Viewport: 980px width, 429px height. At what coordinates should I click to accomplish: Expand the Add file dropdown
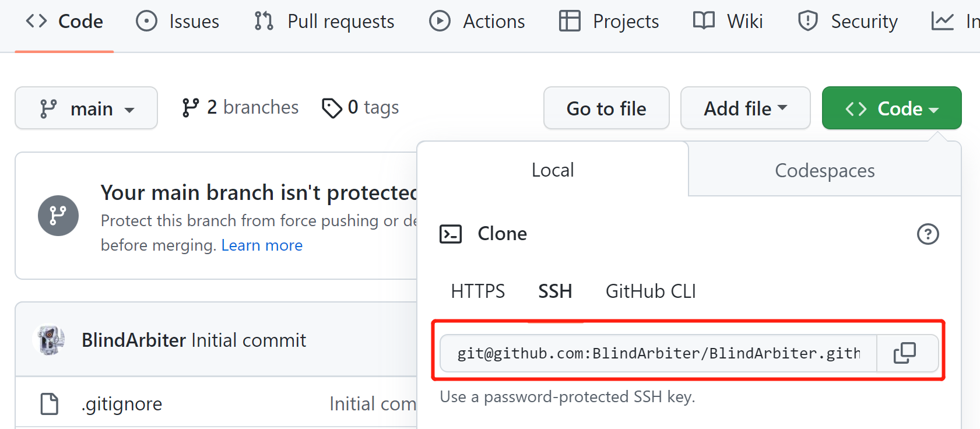click(745, 108)
